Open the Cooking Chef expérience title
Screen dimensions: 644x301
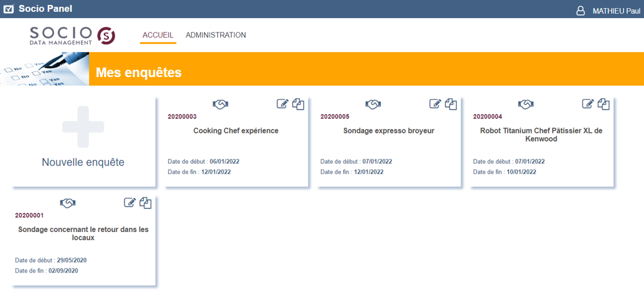coord(236,131)
